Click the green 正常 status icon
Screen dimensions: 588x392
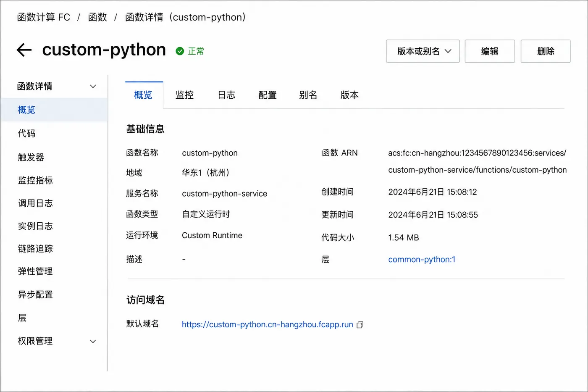[x=180, y=51]
